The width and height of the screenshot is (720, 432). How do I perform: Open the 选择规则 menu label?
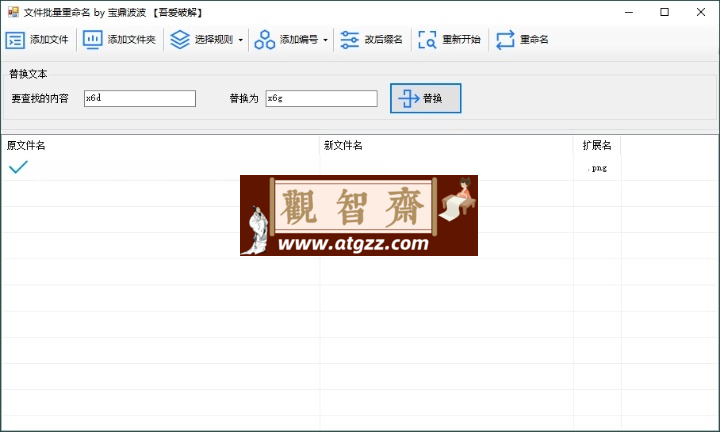click(214, 39)
